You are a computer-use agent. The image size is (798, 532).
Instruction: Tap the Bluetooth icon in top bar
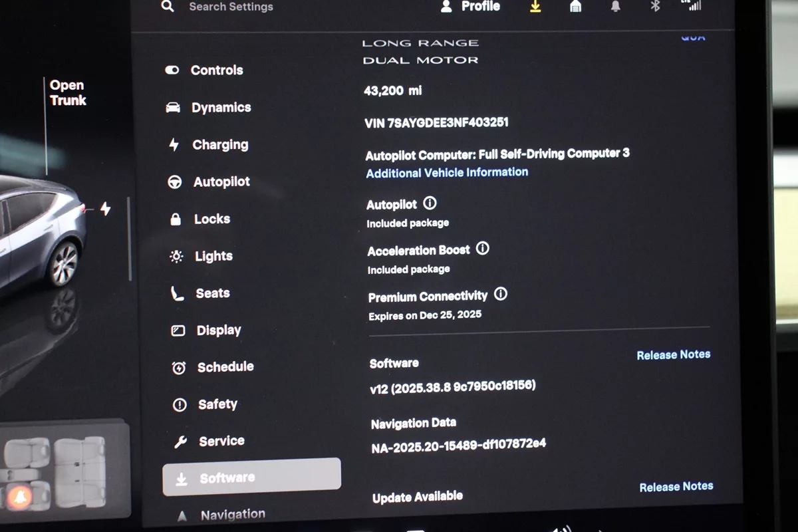tap(655, 6)
